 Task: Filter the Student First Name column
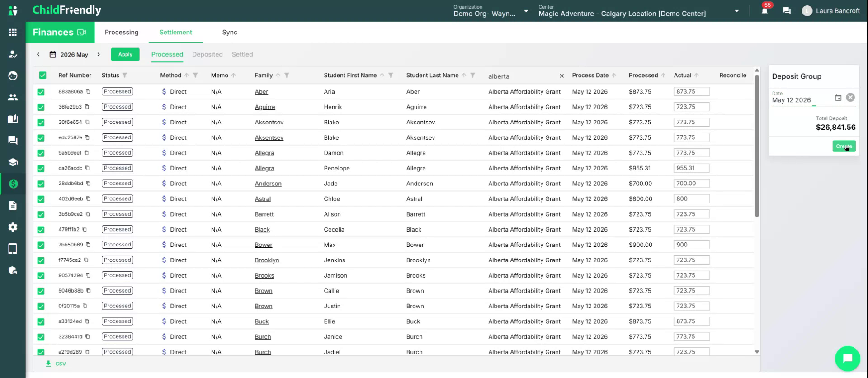391,76
